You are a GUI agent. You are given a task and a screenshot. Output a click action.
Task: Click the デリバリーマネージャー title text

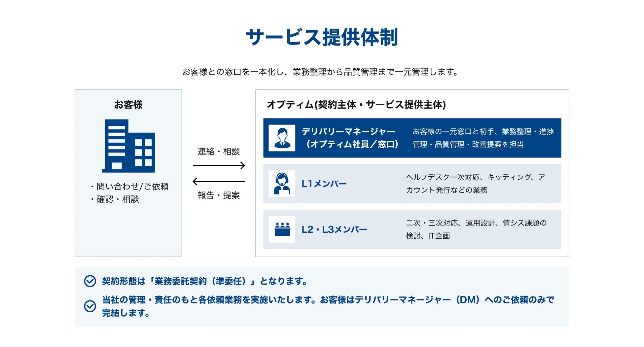348,132
